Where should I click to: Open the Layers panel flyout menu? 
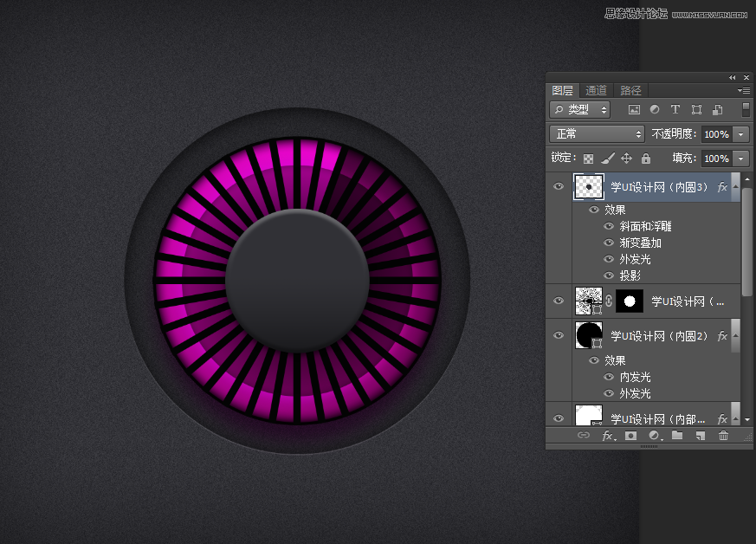pos(744,90)
